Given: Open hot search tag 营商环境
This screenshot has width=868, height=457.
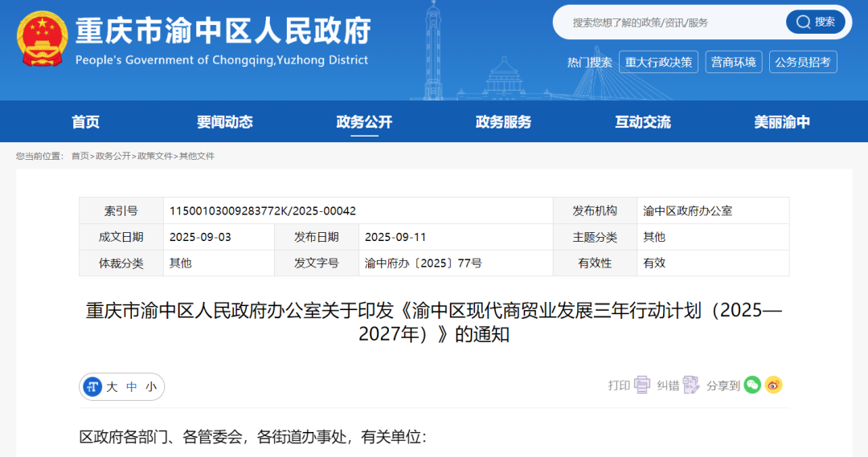Looking at the screenshot, I should tap(734, 62).
